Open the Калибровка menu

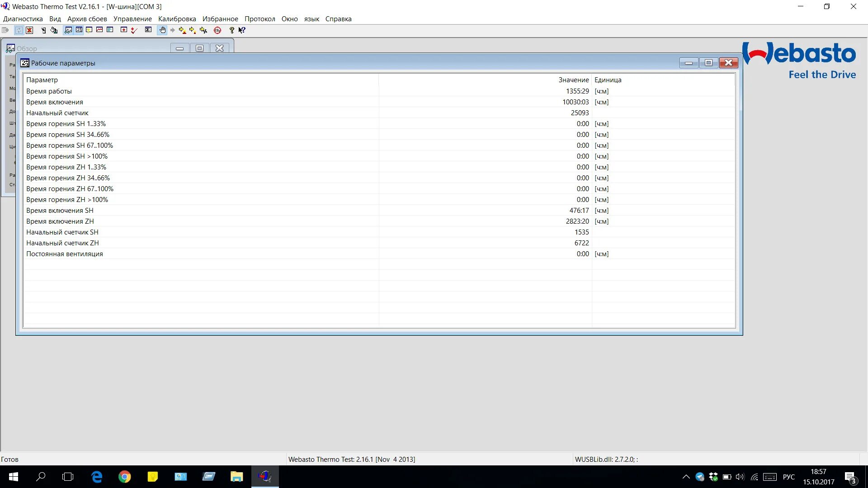pos(177,19)
